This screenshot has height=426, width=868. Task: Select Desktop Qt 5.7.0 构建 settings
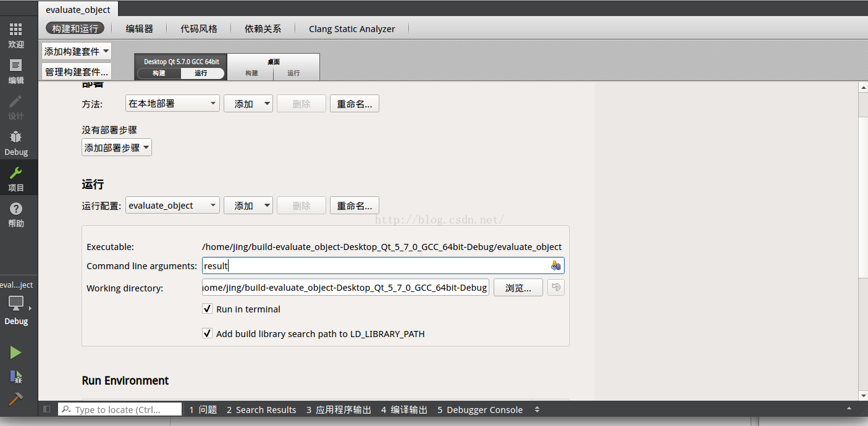[x=159, y=73]
